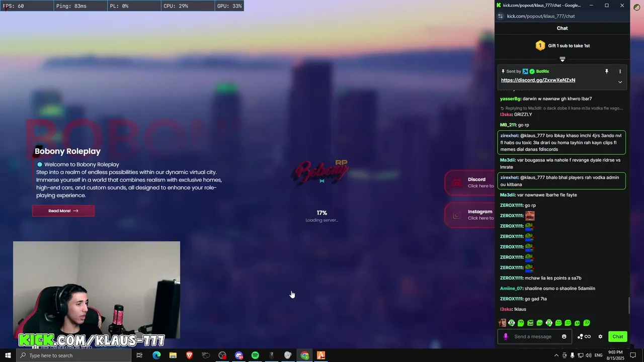Select 'ZEROX1111: go gad 7ta' message
The height and width of the screenshot is (362, 644).
523,299
